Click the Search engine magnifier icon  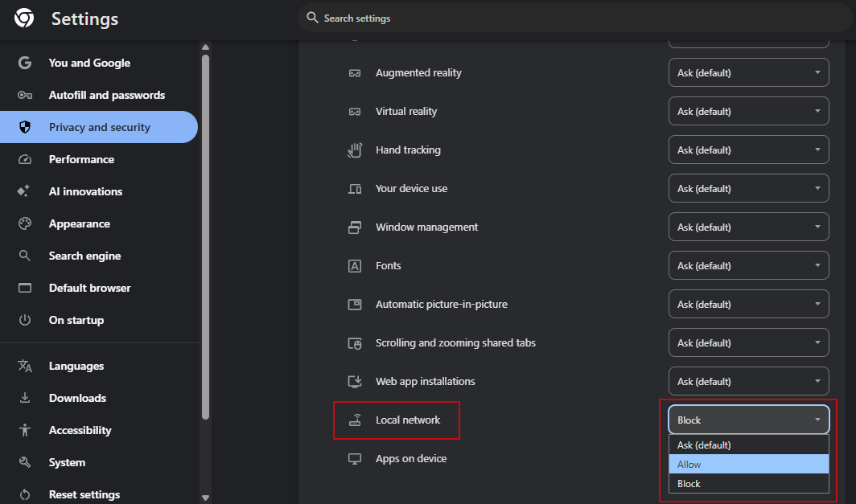pyautogui.click(x=25, y=256)
